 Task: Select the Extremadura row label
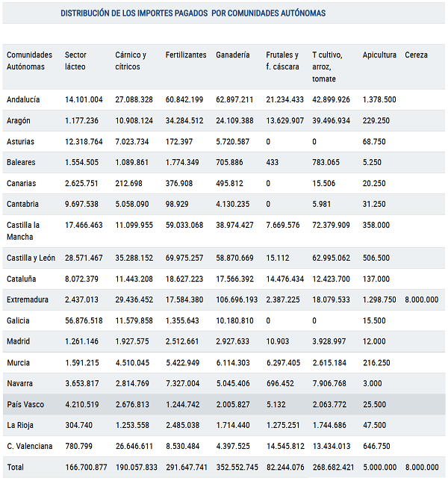27,300
